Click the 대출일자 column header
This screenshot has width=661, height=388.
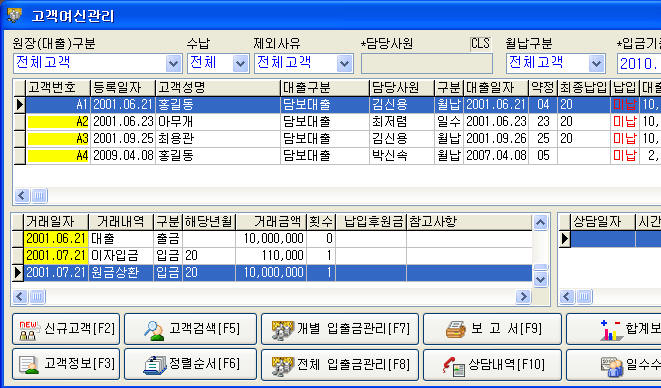pos(496,88)
